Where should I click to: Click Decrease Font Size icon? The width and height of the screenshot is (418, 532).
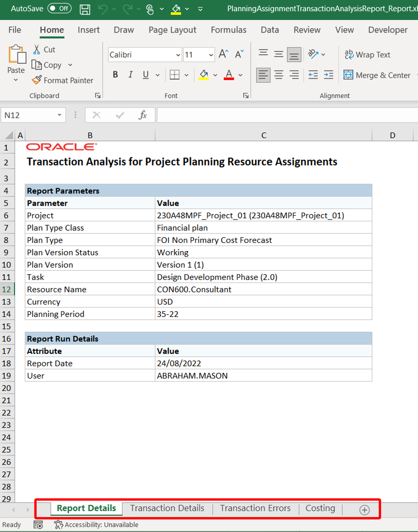(239, 54)
